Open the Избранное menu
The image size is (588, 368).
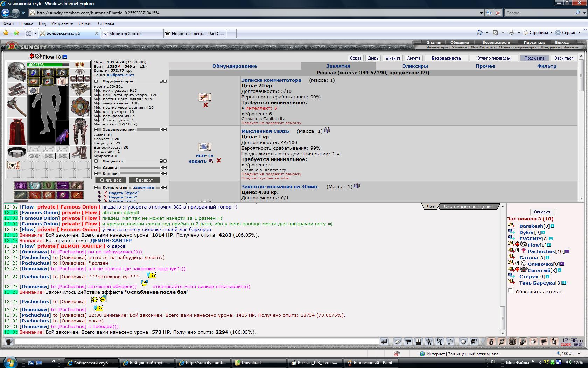62,23
